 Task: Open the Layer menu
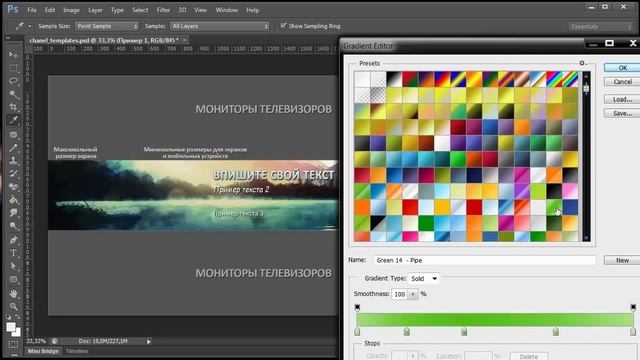click(x=95, y=10)
